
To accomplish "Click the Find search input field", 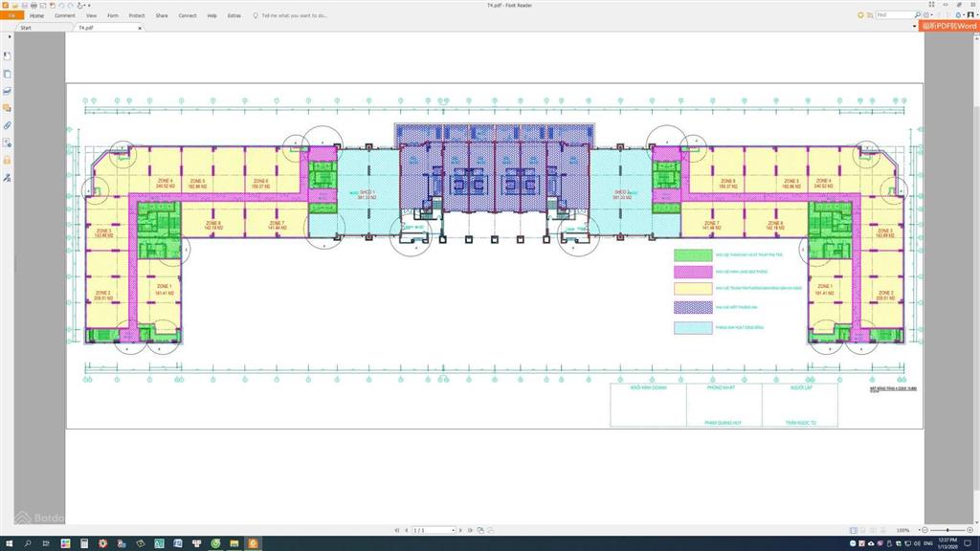I will 895,15.
